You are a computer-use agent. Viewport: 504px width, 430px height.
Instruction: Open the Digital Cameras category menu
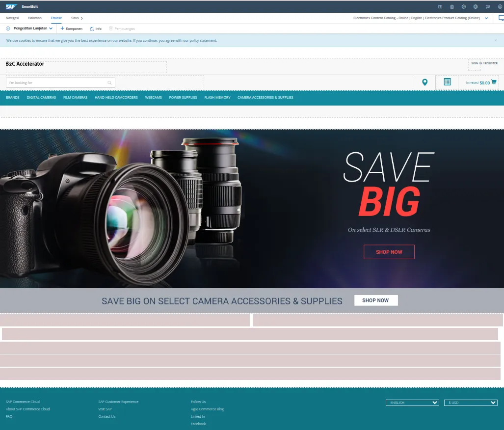pos(41,97)
